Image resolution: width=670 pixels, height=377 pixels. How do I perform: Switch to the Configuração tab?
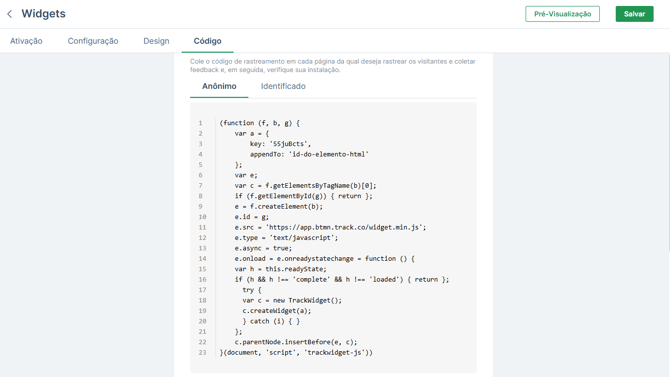tap(93, 41)
